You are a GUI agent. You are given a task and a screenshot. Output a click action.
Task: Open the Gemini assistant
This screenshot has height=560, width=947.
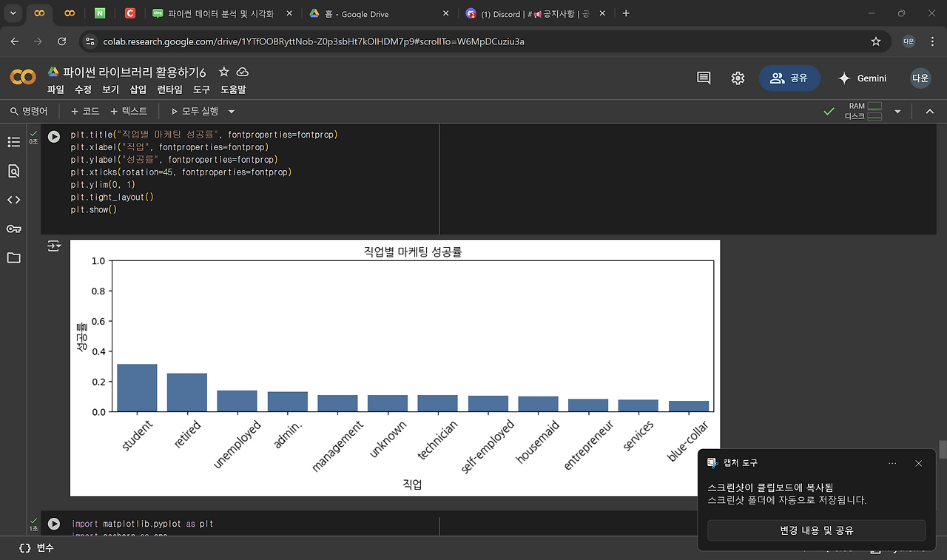[x=863, y=78]
